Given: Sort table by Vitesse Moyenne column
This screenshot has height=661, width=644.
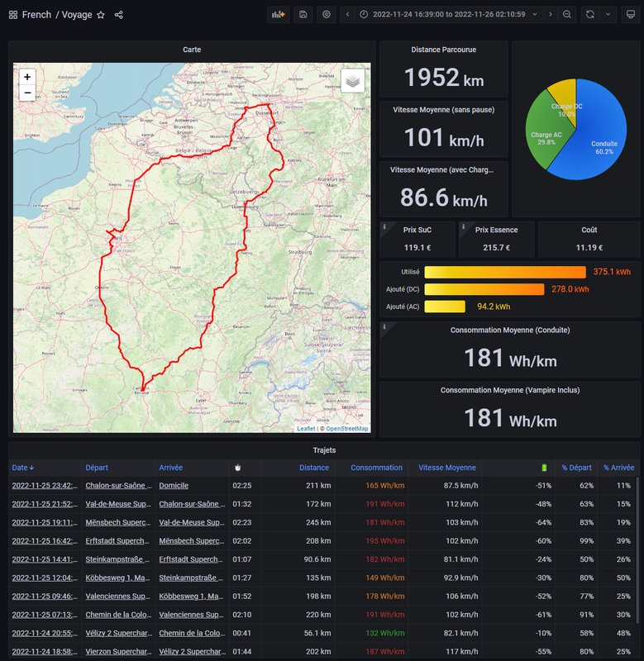Looking at the screenshot, I should [x=447, y=468].
